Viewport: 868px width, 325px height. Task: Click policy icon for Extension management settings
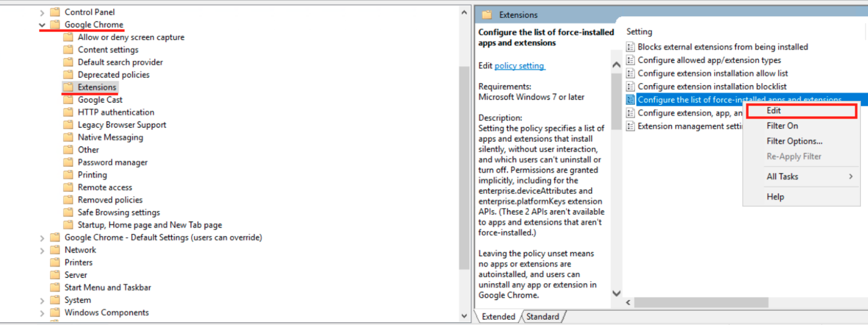click(630, 126)
